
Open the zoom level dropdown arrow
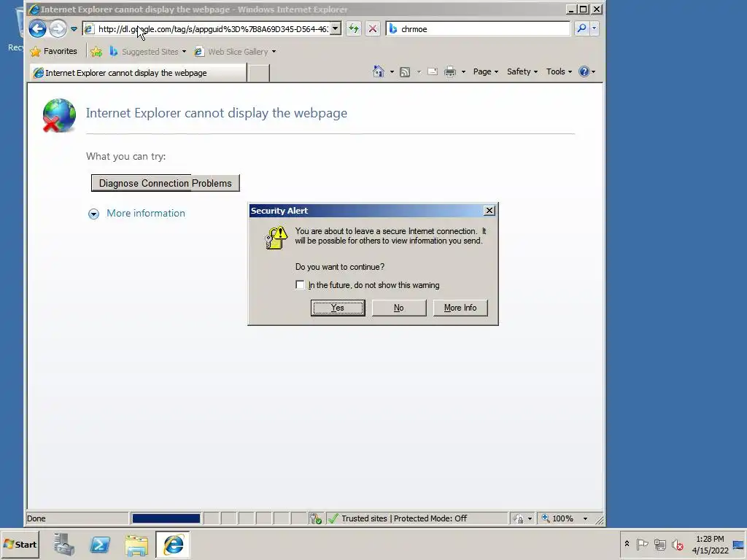pos(586,518)
